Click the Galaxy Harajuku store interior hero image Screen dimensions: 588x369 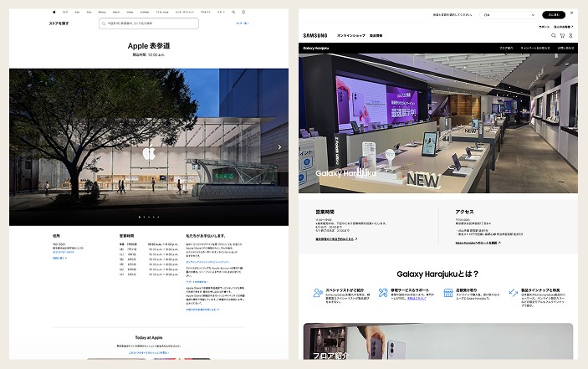[x=438, y=123]
